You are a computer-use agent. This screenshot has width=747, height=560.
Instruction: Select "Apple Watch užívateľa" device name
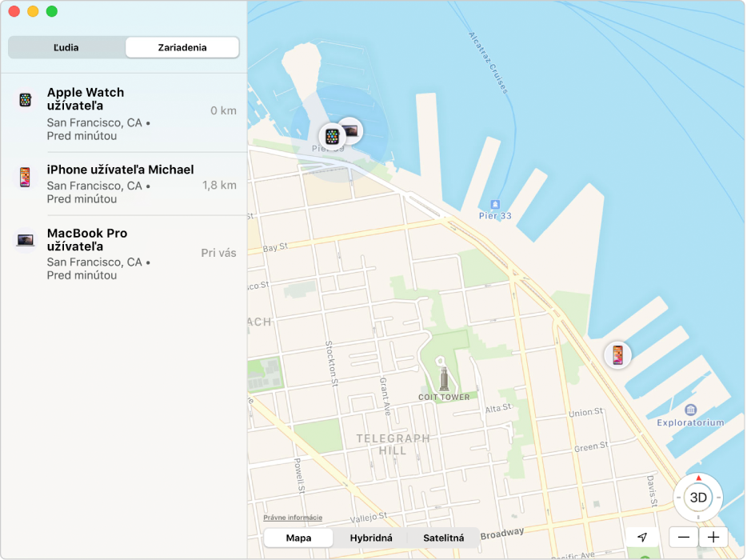(86, 99)
